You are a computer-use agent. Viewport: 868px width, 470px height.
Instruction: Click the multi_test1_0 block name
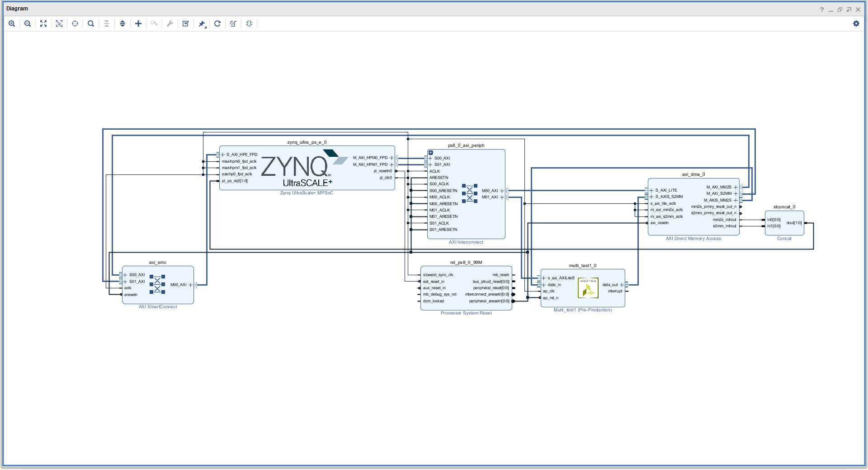[583, 266]
